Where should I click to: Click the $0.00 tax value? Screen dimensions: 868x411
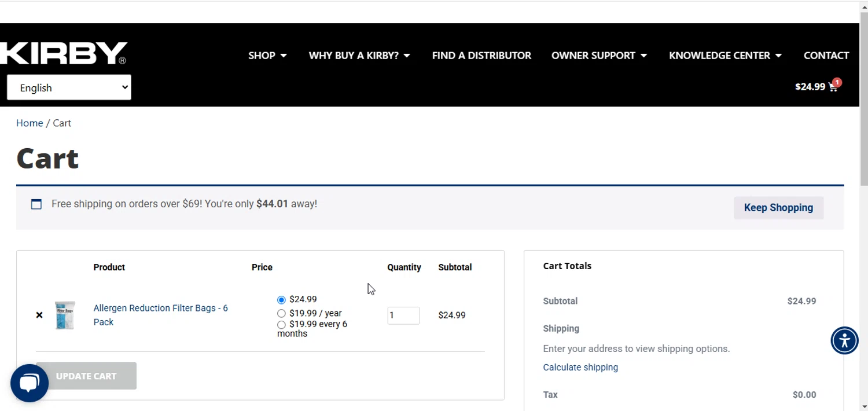(804, 395)
